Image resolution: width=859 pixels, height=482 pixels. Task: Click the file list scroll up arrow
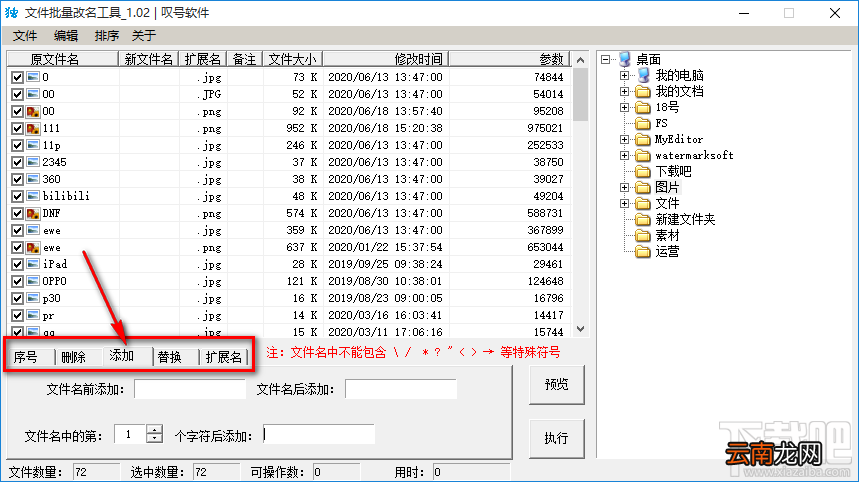[x=581, y=60]
